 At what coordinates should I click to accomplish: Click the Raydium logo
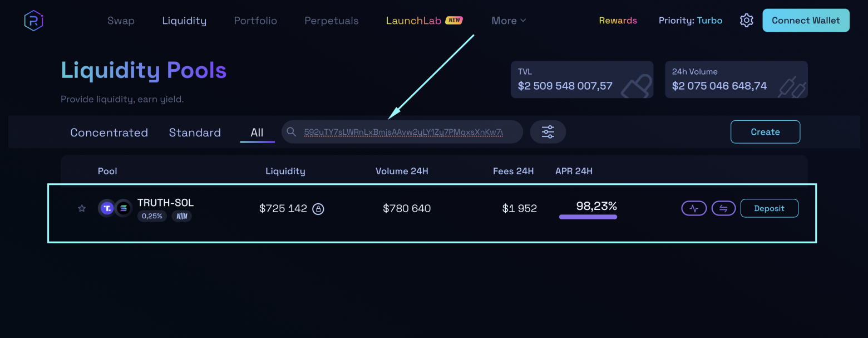pos(33,20)
